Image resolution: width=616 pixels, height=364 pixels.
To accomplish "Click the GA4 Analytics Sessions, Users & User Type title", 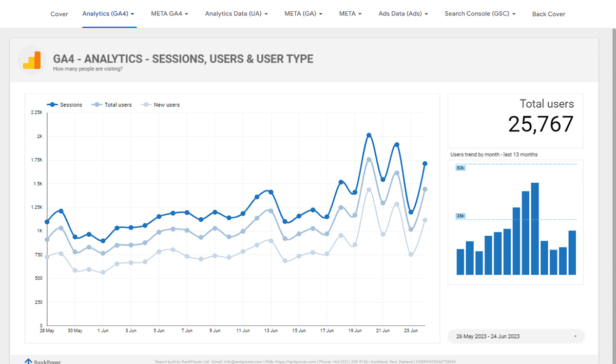I will coord(183,59).
